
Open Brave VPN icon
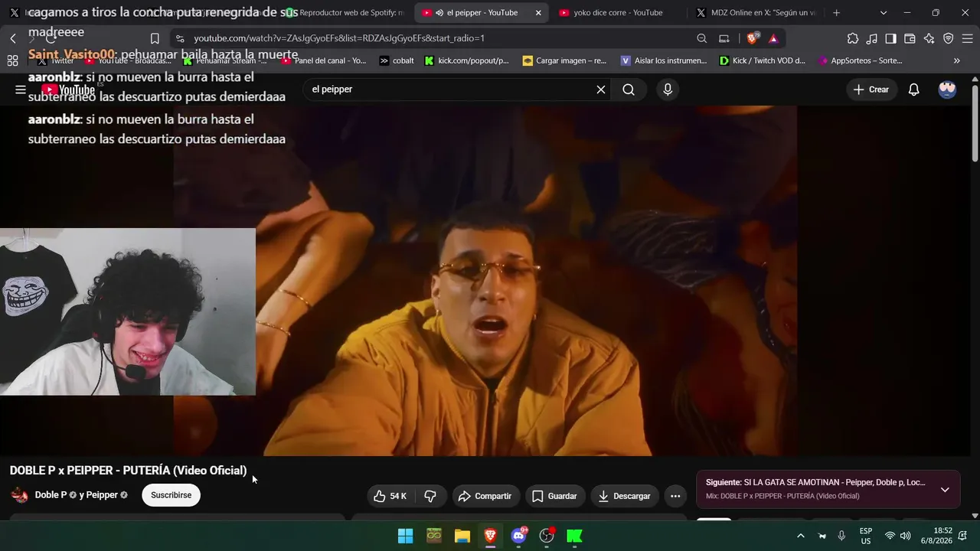[949, 38]
